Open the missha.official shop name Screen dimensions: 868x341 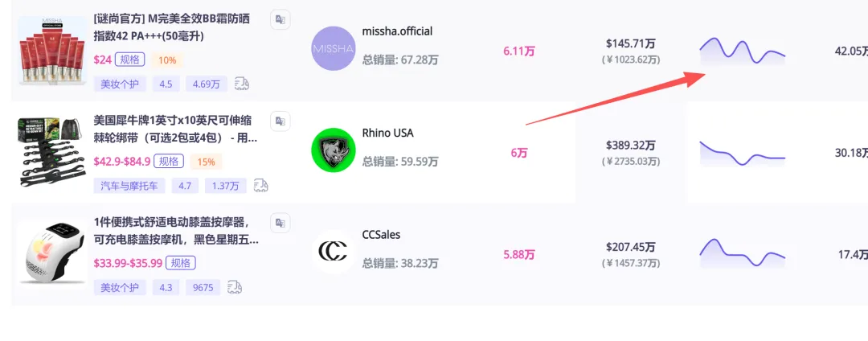(x=397, y=31)
